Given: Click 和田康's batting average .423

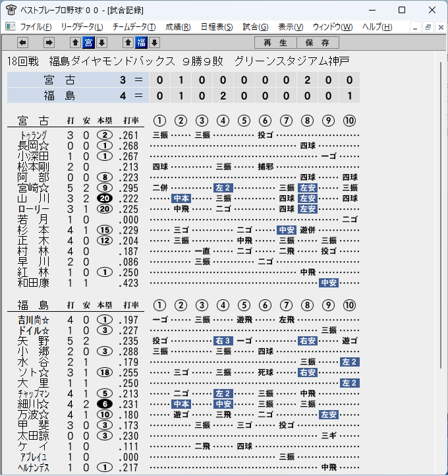Looking at the screenshot, I should tap(128, 283).
